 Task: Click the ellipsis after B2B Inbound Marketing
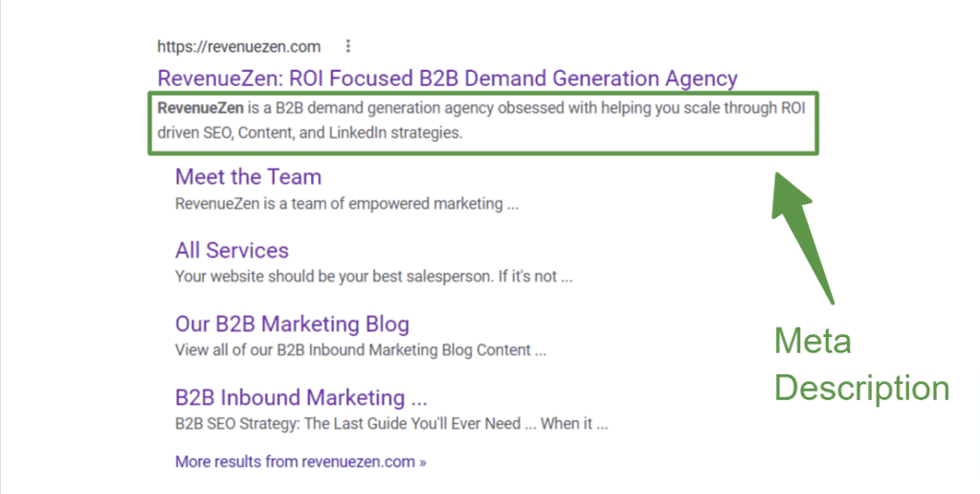(x=418, y=398)
